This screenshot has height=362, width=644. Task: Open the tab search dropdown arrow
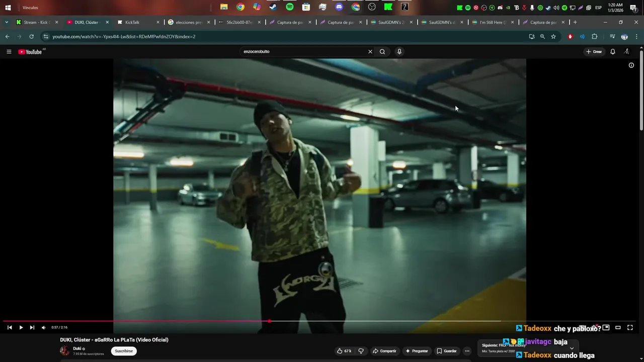coord(7,22)
